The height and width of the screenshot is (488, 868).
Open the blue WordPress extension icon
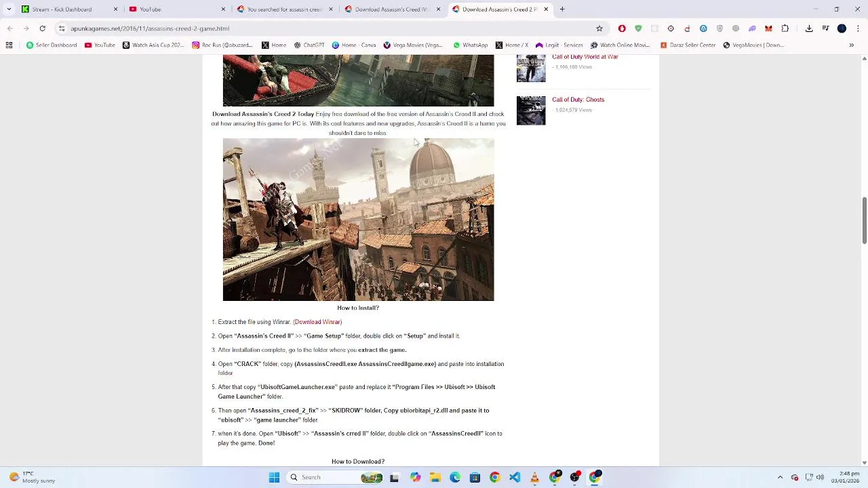click(x=703, y=28)
